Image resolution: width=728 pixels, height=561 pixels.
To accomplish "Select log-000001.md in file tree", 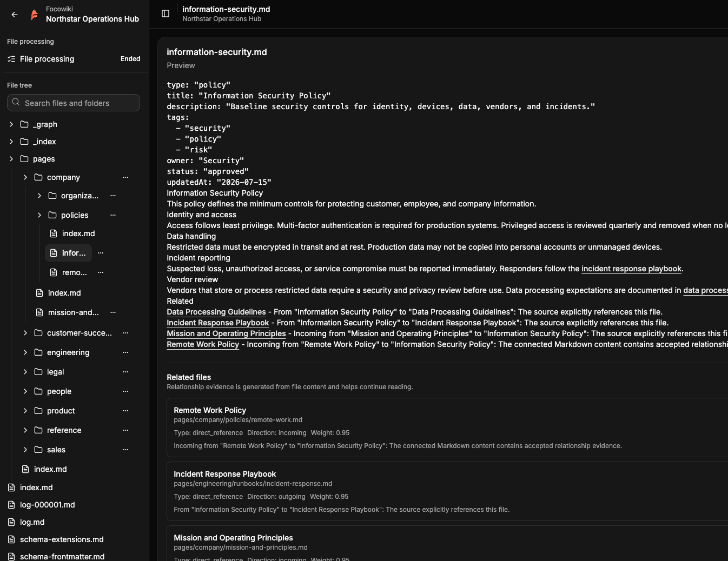I will pyautogui.click(x=48, y=505).
